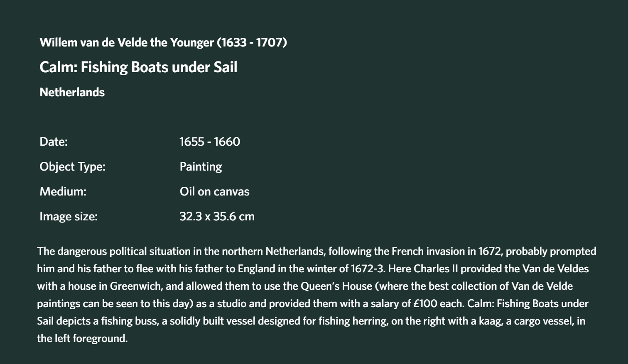This screenshot has width=628, height=364.
Task: Click the Date: field label
Action: click(54, 142)
